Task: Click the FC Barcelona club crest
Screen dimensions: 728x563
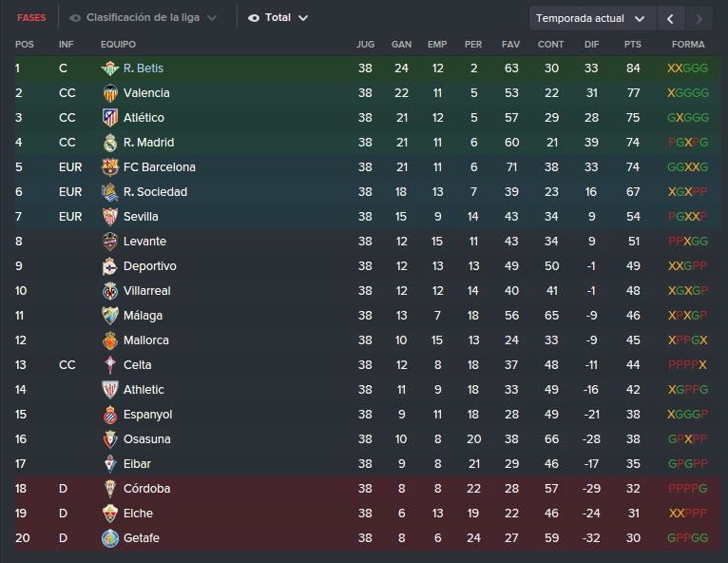Action: tap(110, 167)
